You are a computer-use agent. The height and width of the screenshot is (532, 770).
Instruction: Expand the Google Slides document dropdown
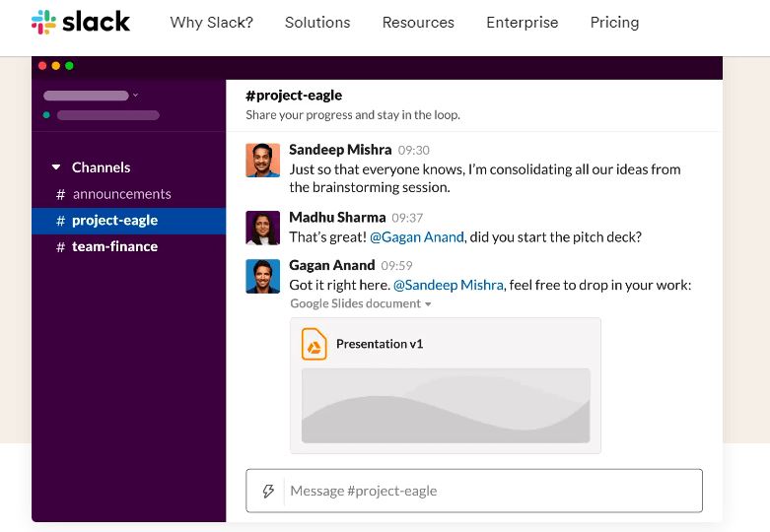(x=428, y=304)
